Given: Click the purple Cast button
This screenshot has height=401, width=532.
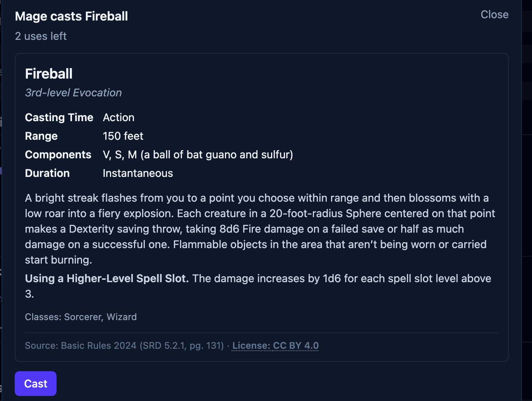Looking at the screenshot, I should click(x=36, y=384).
